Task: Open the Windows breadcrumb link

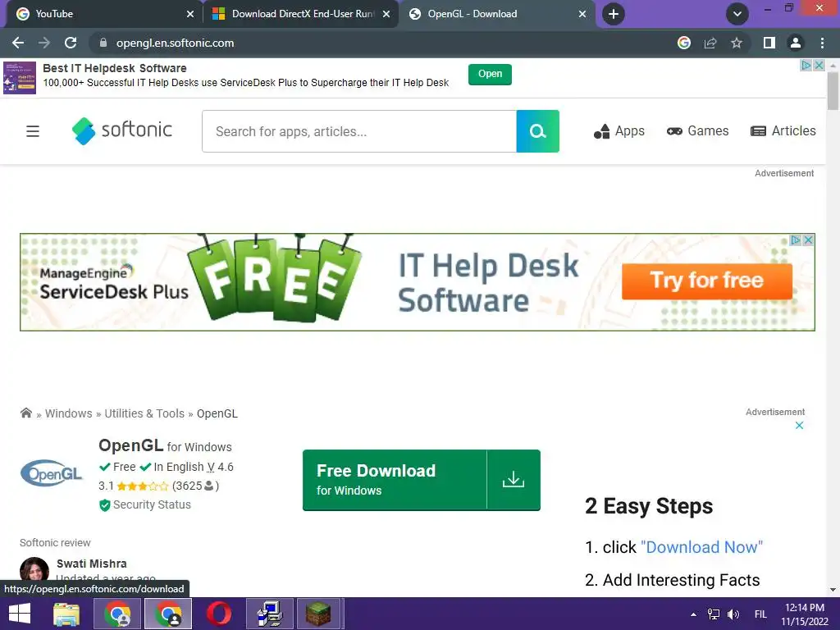Action: [69, 413]
